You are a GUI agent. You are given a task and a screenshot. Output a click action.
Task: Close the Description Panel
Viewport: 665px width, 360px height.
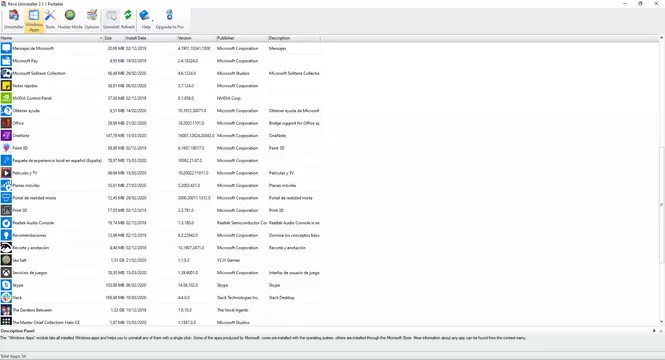click(661, 331)
